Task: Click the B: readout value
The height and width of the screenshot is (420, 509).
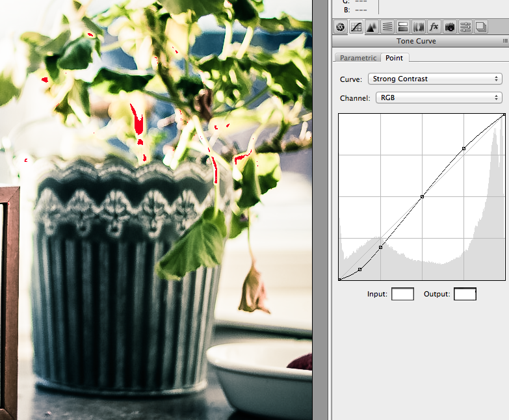Action: (361, 10)
